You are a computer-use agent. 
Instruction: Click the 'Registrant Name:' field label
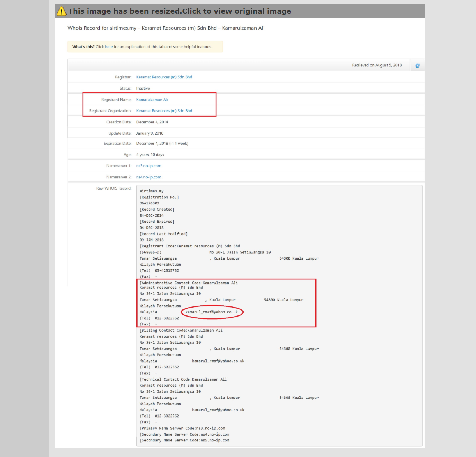[x=117, y=100]
